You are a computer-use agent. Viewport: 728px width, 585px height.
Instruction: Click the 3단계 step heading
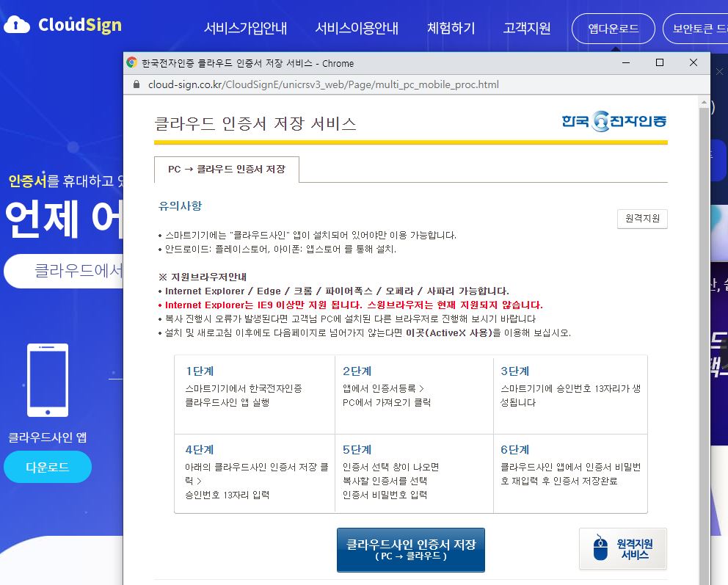coord(515,371)
